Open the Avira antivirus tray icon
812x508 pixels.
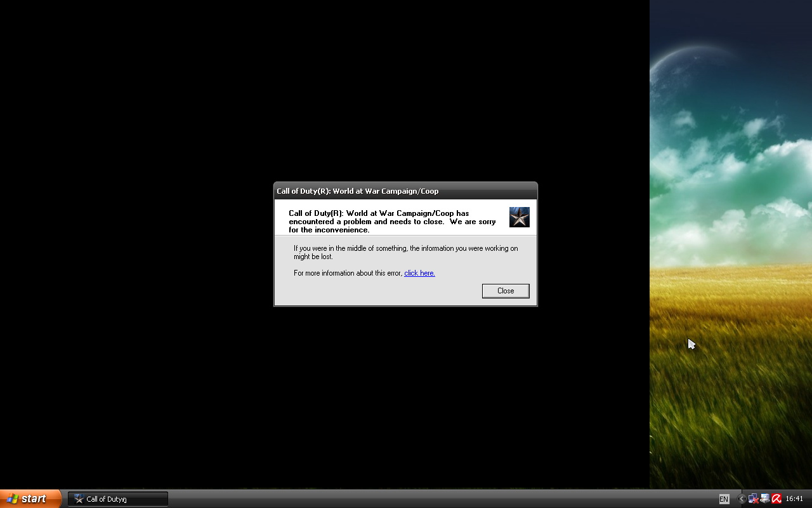pos(776,499)
